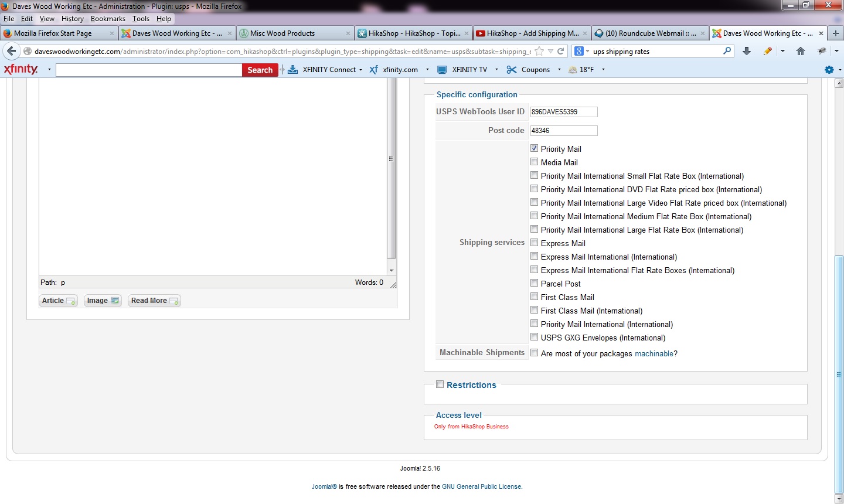Click the Post code field

(564, 130)
